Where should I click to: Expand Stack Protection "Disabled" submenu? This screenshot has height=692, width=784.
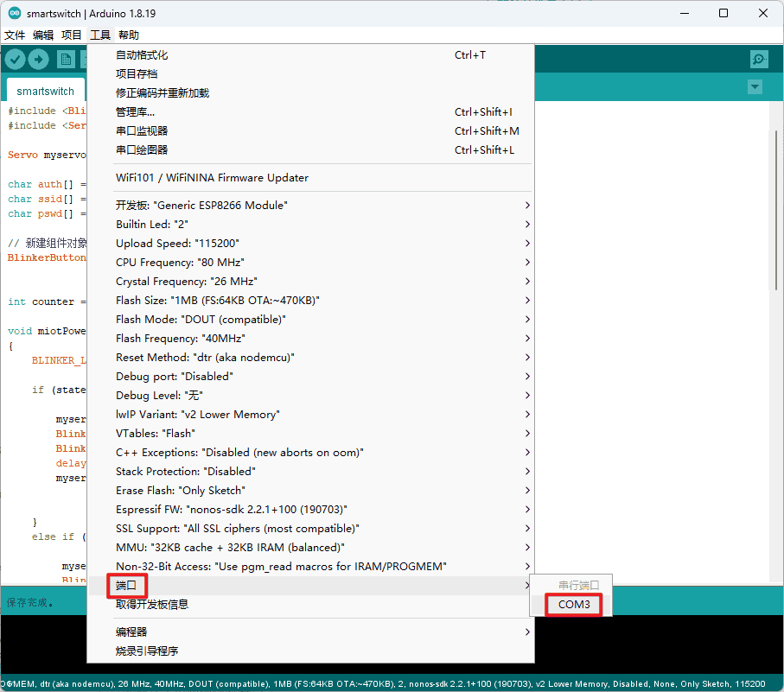(310, 471)
